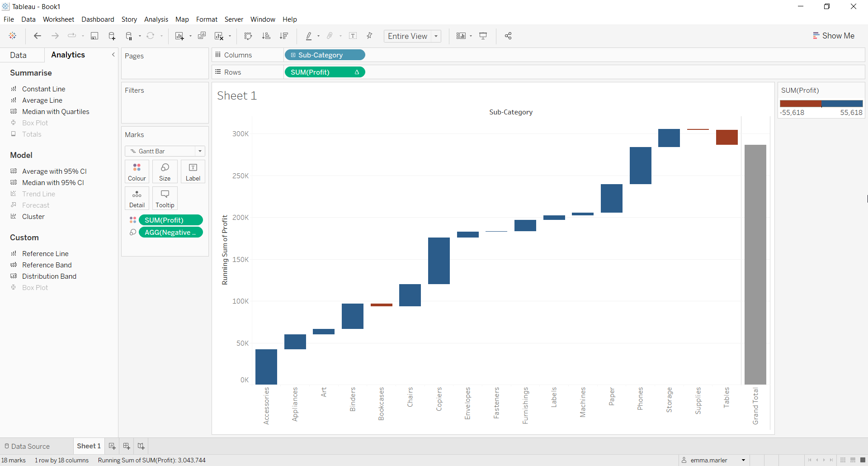Sort descending using the toolbar icon
Viewport: 868px width, 466px height.
284,36
